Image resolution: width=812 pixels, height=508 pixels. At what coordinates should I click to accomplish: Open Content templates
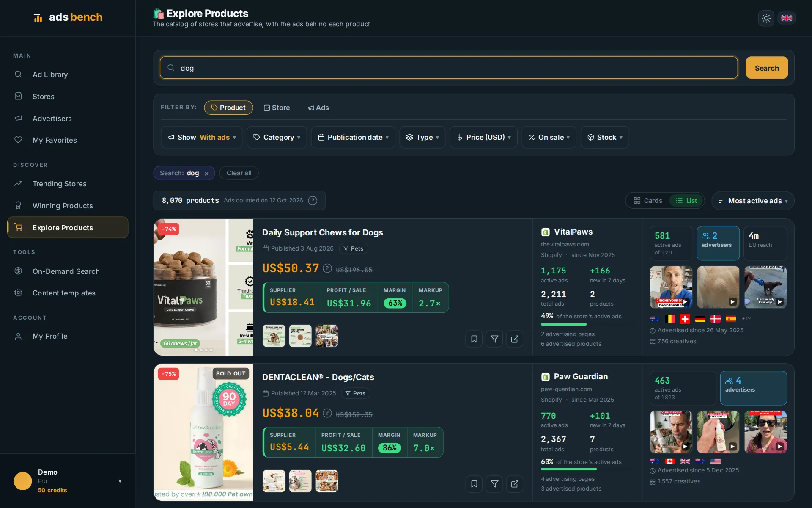point(68,293)
